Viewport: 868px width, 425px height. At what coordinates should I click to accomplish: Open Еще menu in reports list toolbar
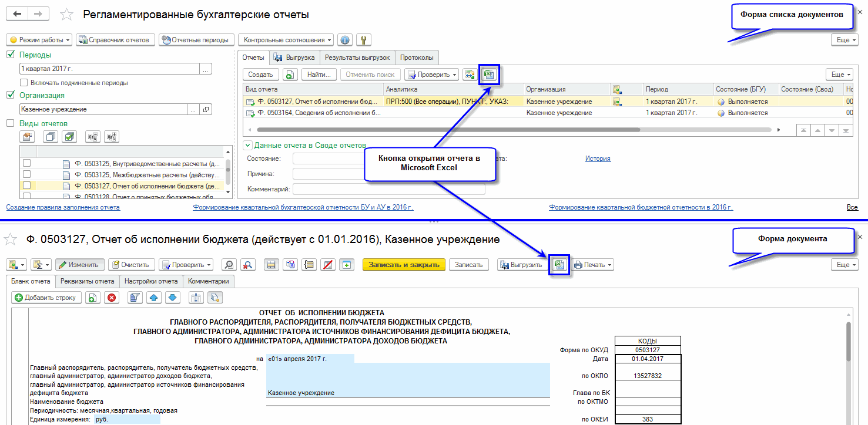tap(839, 75)
